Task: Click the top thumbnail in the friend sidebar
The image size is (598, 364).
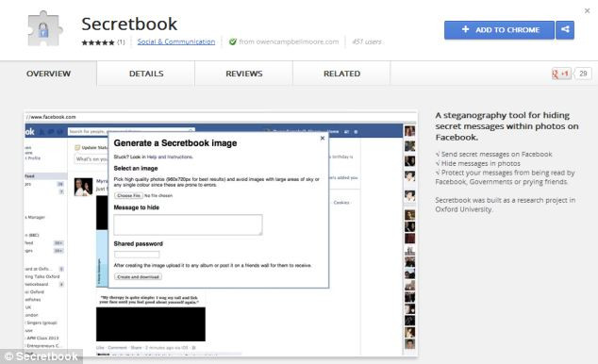Action: click(409, 131)
